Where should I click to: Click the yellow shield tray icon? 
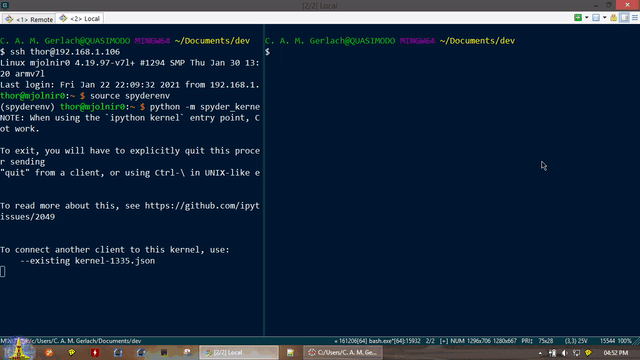[588, 353]
